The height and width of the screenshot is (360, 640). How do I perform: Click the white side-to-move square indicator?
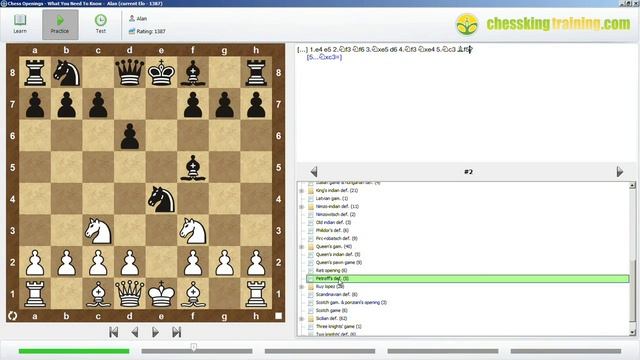tap(278, 316)
